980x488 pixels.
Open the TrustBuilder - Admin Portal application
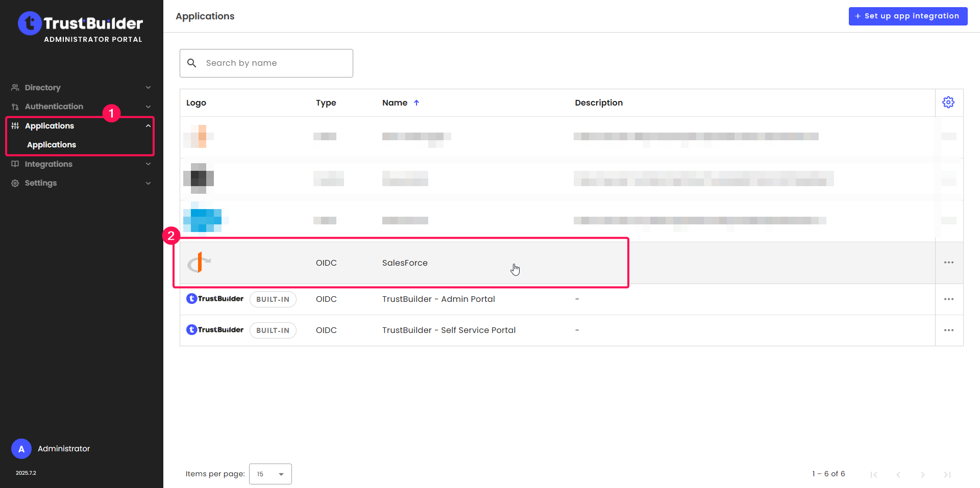point(438,299)
